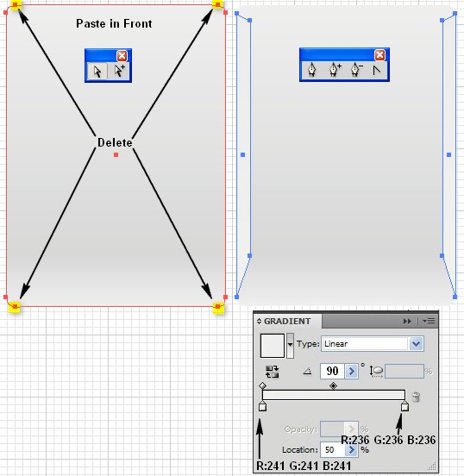
Task: Click the gradient fill preview swatch
Action: point(273,346)
